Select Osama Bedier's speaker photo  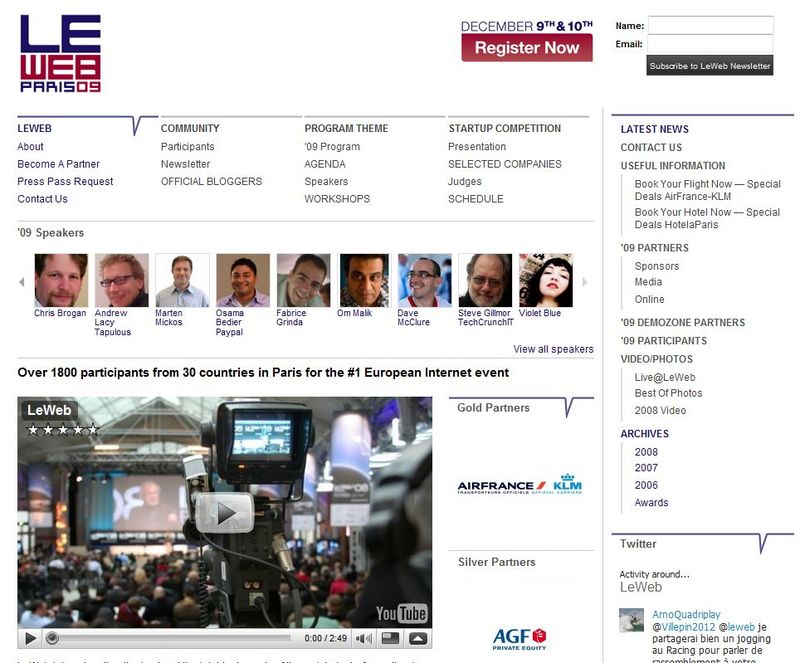tap(243, 280)
